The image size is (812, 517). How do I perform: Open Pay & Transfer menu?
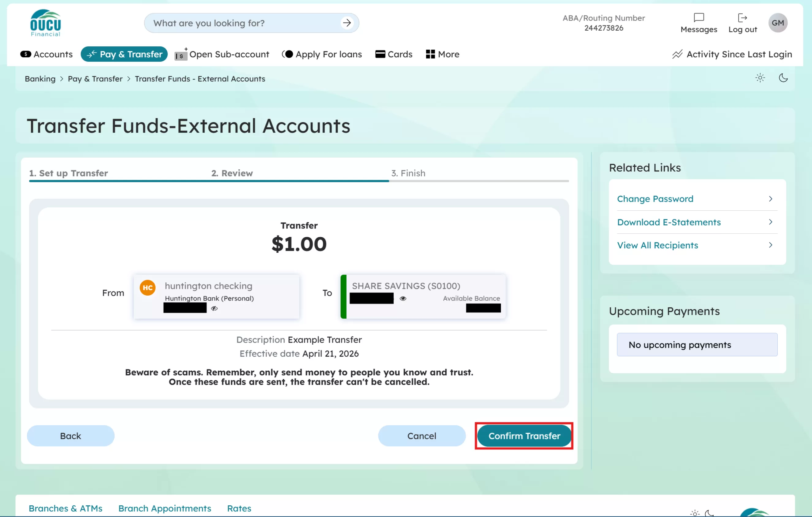coord(124,54)
